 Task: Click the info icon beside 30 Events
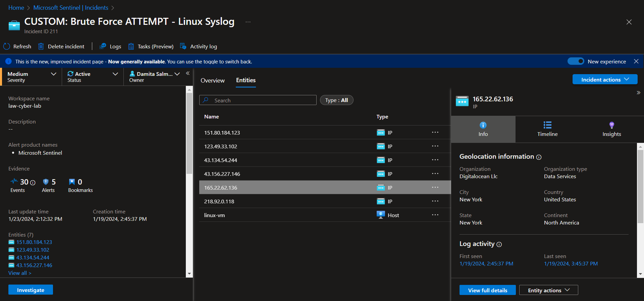click(x=33, y=183)
